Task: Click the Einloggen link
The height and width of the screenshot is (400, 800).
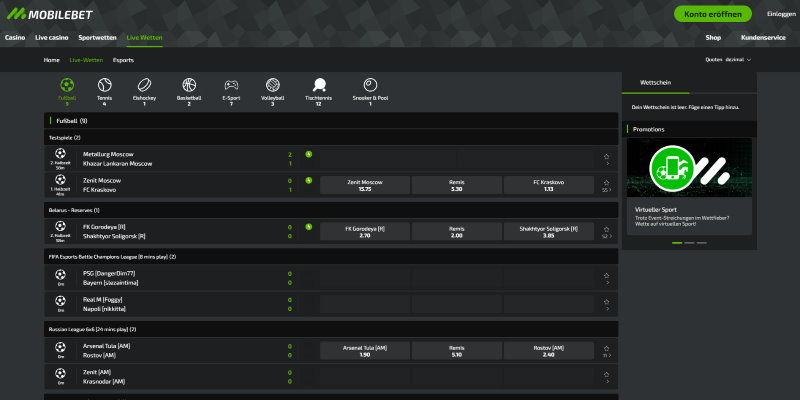Action: 781,14
